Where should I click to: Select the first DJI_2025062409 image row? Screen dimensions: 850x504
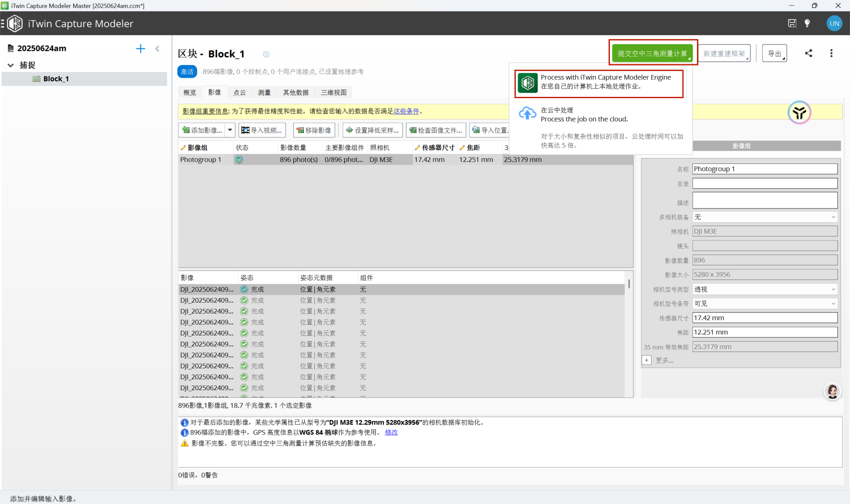401,290
